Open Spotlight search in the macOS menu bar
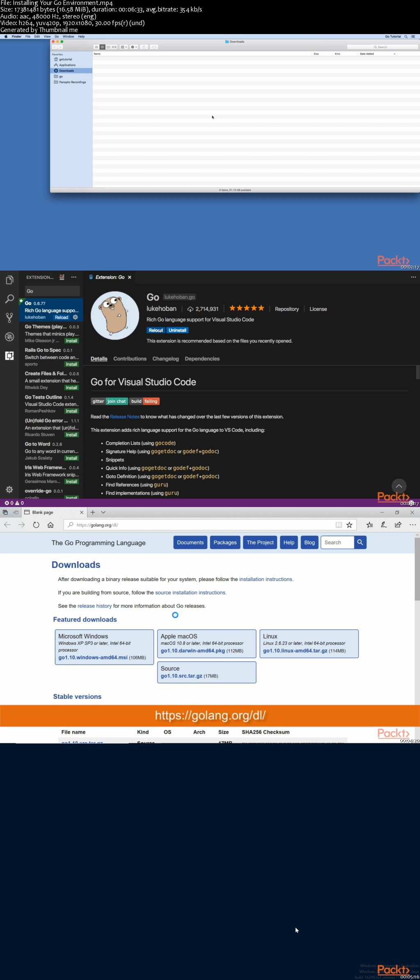This screenshot has height=980, width=420. click(406, 37)
